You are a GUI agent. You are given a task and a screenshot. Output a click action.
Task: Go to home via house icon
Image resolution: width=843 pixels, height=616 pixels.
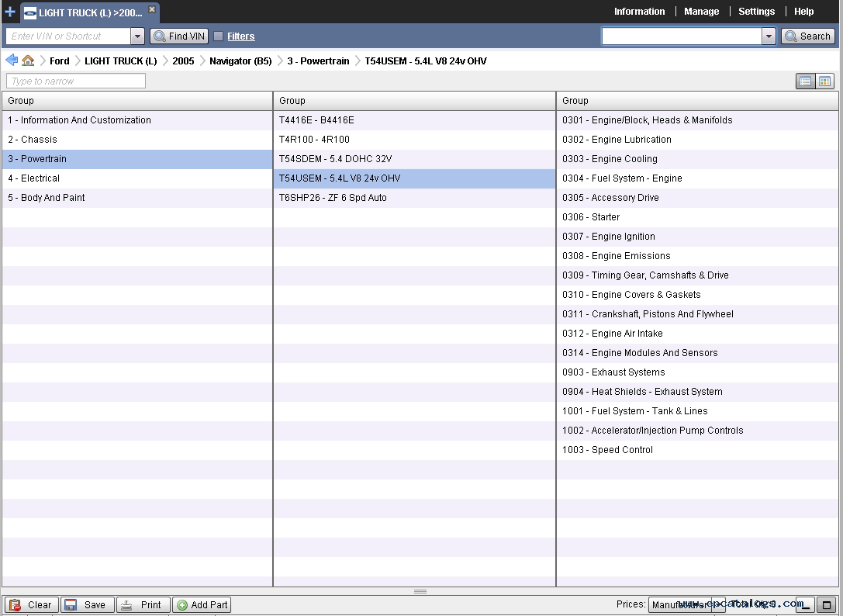pos(28,61)
